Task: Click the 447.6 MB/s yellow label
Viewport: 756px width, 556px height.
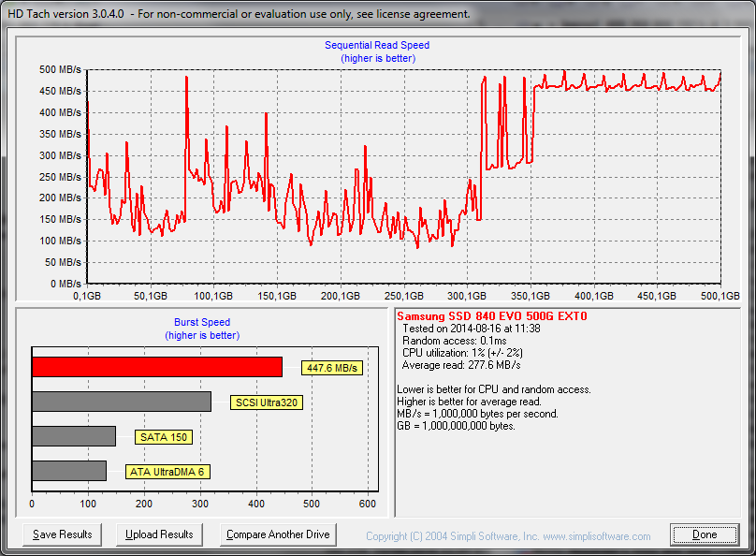Action: pos(331,369)
